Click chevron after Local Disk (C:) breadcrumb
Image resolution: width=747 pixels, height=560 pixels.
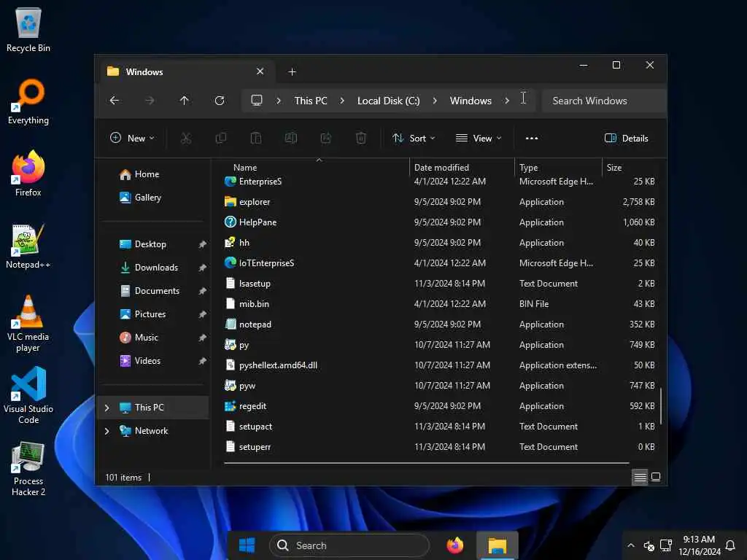pos(435,101)
